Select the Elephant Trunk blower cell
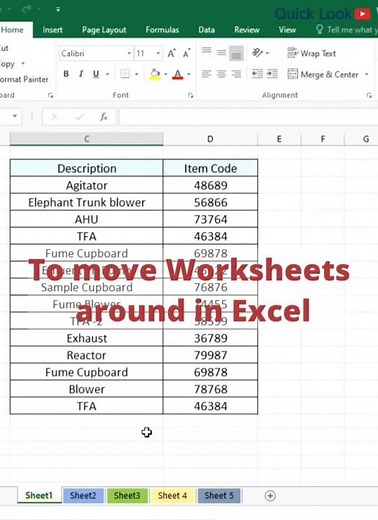The height and width of the screenshot is (520, 378). point(87,202)
